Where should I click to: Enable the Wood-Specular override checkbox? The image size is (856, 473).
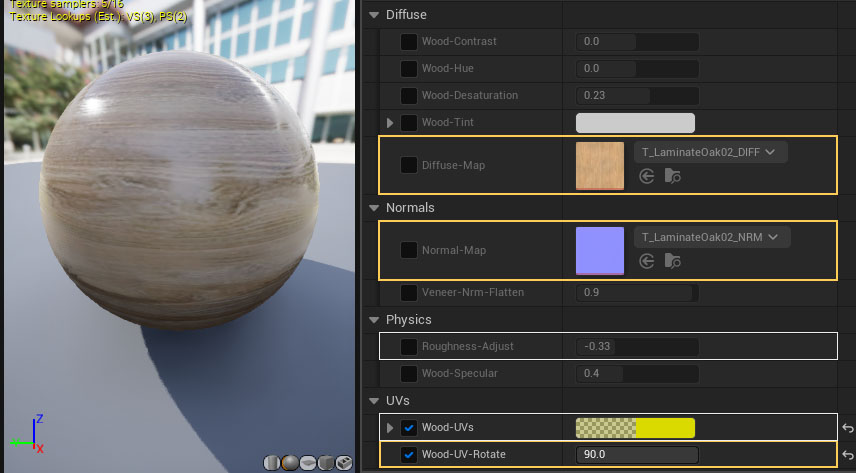tap(409, 373)
